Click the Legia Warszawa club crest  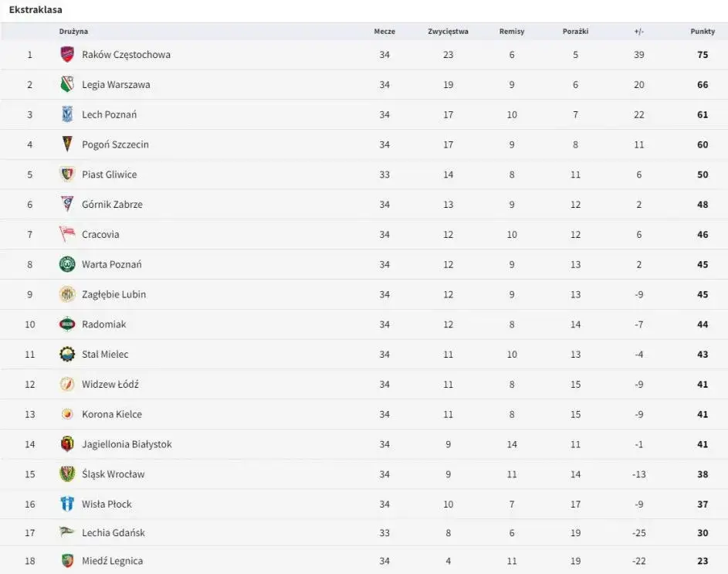point(67,84)
